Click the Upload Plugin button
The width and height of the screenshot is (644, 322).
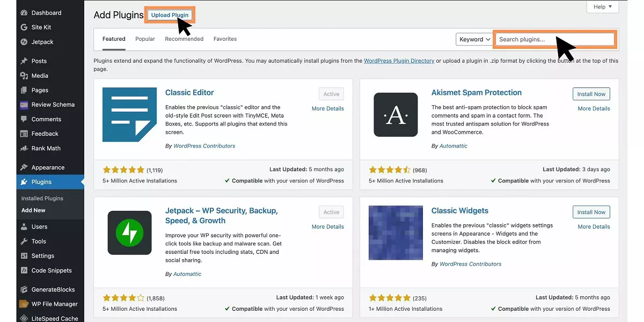point(170,15)
